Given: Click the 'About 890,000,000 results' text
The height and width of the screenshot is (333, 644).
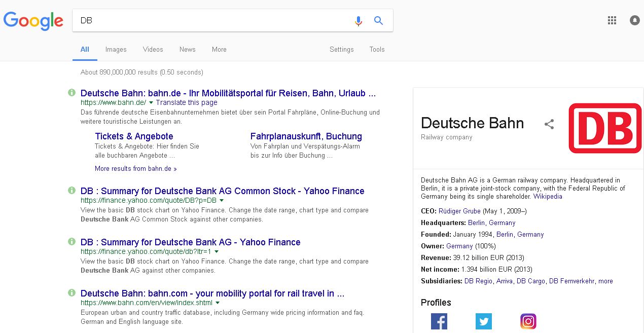Looking at the screenshot, I should tap(119, 72).
